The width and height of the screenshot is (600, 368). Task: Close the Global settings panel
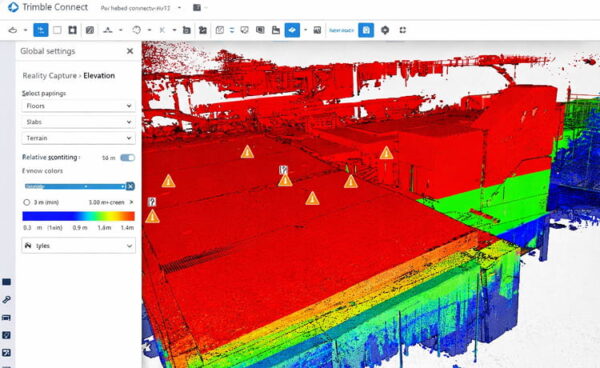click(x=130, y=51)
